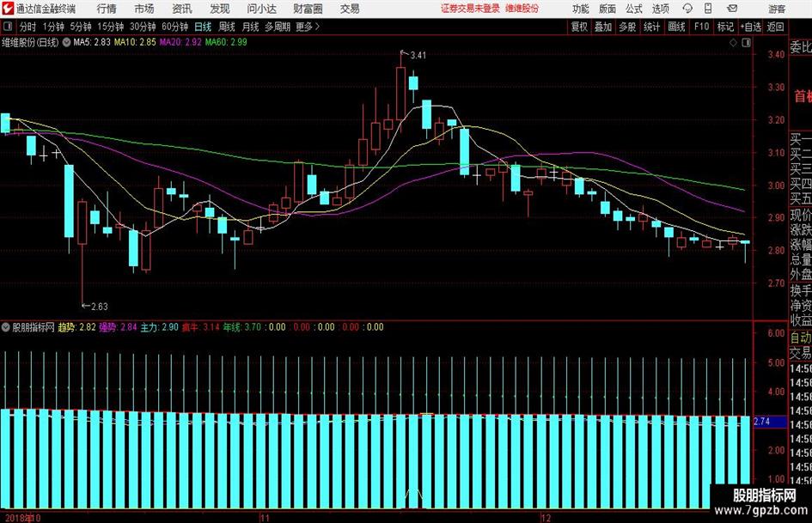The width and height of the screenshot is (812, 523).
Task: Click the 叠加 overlay toolbar button
Action: tap(603, 27)
